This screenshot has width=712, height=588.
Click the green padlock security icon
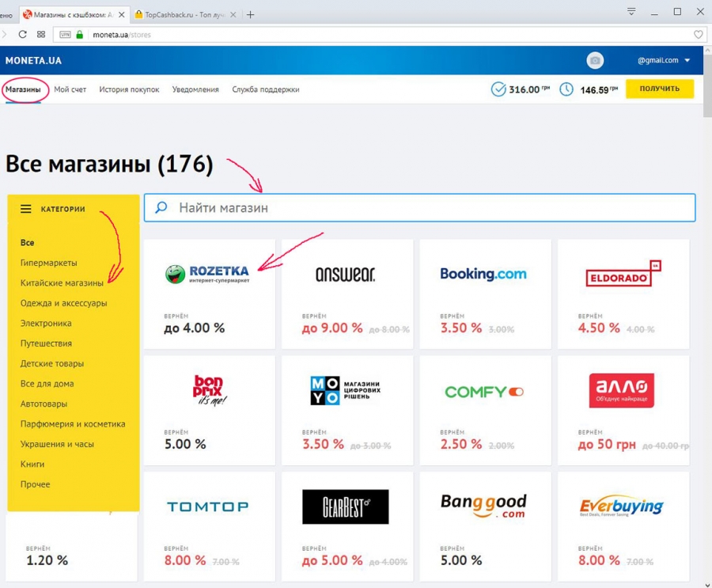click(x=80, y=35)
